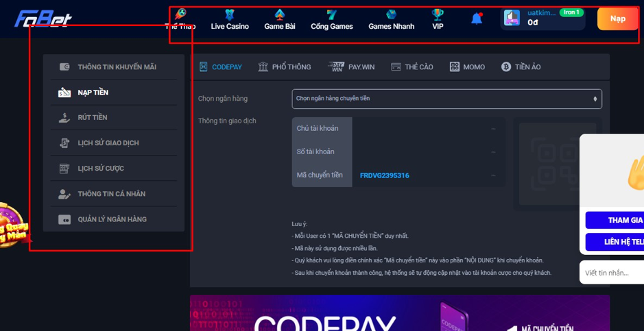The width and height of the screenshot is (644, 331).
Task: Choose the MOMO payment tab
Action: (467, 66)
